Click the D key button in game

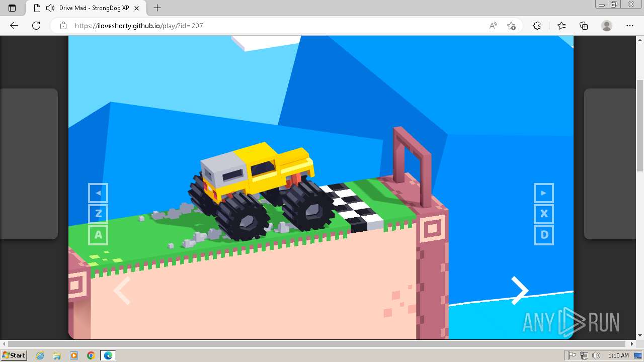[544, 235]
